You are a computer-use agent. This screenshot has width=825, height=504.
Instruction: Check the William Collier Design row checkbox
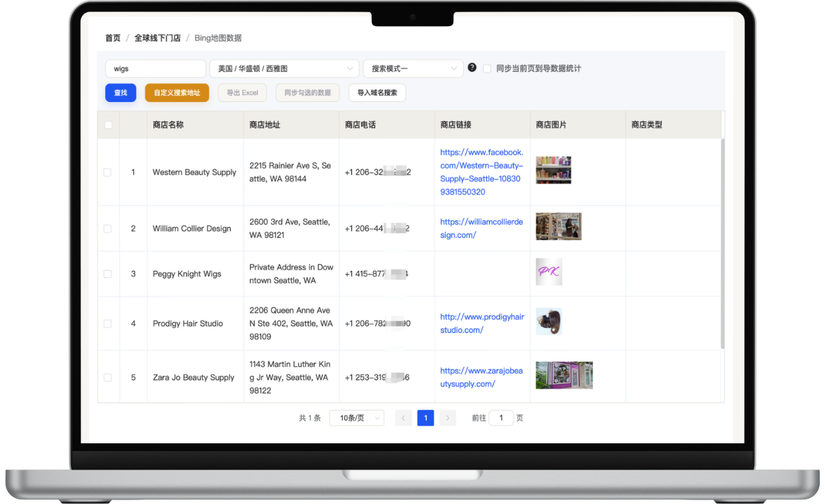pyautogui.click(x=107, y=228)
